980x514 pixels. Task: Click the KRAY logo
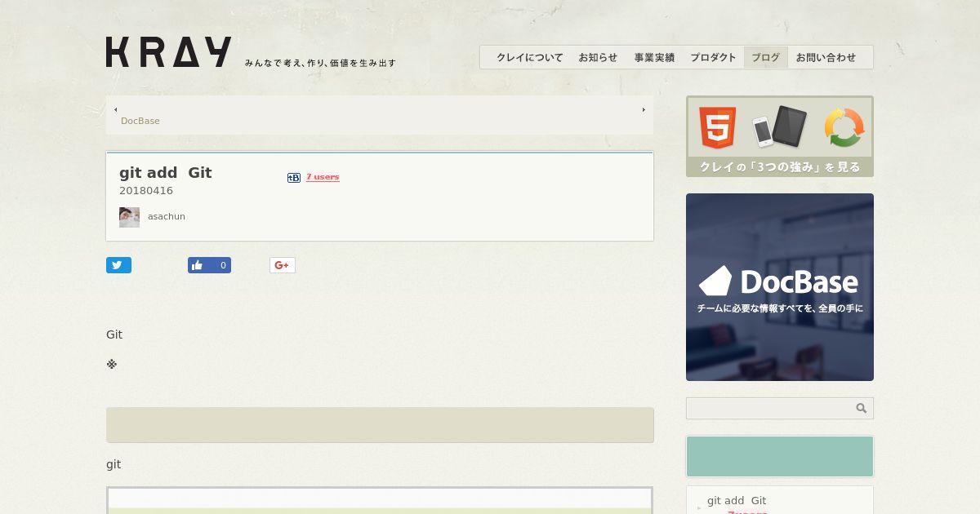tap(168, 51)
